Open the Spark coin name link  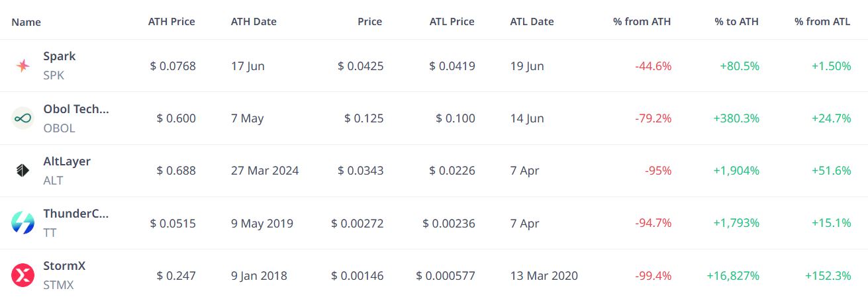tap(60, 56)
